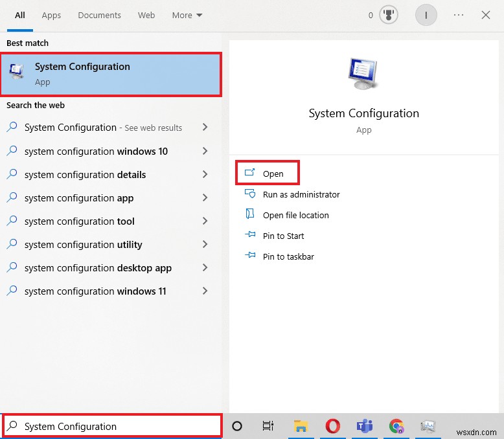This screenshot has height=439, width=504.
Task: Click the Pin to taskbar pin icon
Action: 250,255
